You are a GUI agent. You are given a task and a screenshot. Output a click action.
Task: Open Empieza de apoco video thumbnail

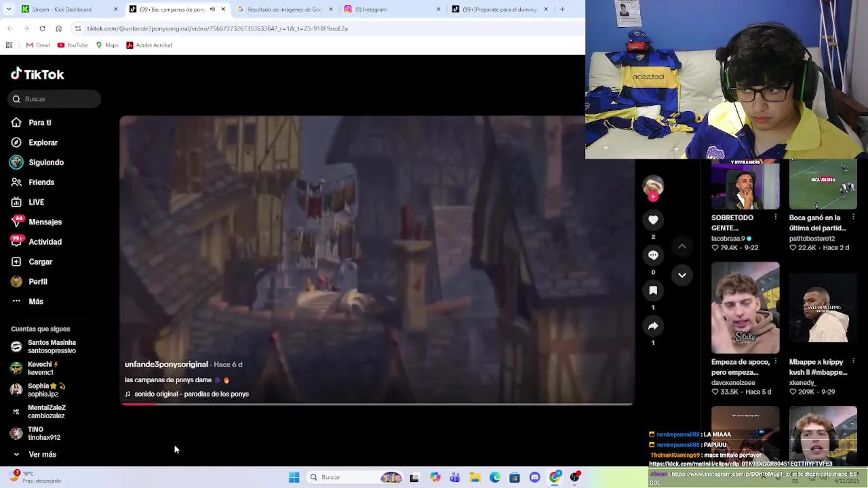click(x=745, y=308)
